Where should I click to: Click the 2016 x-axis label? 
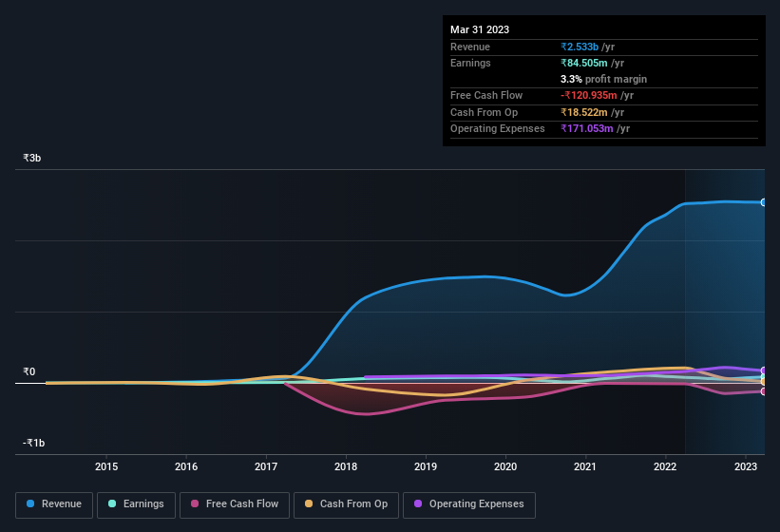coord(186,466)
